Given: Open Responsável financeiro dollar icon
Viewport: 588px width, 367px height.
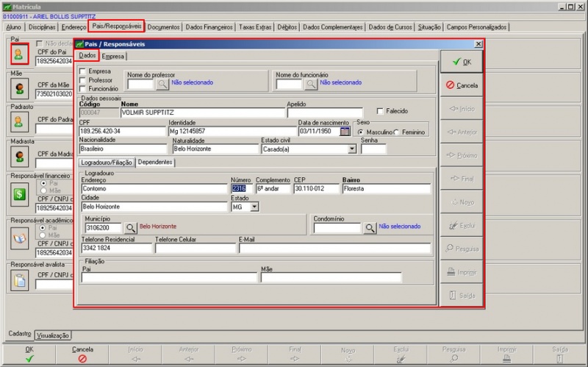Looking at the screenshot, I should coord(20,195).
